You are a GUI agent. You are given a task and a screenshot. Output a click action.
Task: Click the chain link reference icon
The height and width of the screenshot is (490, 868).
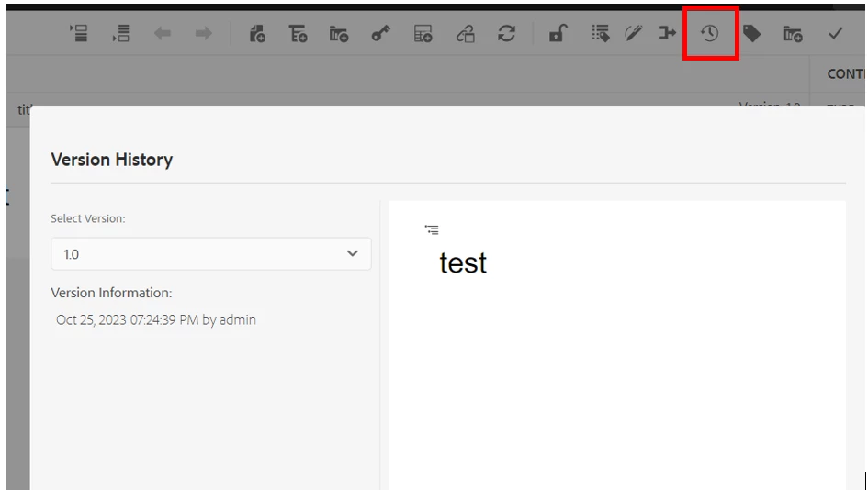[465, 34]
